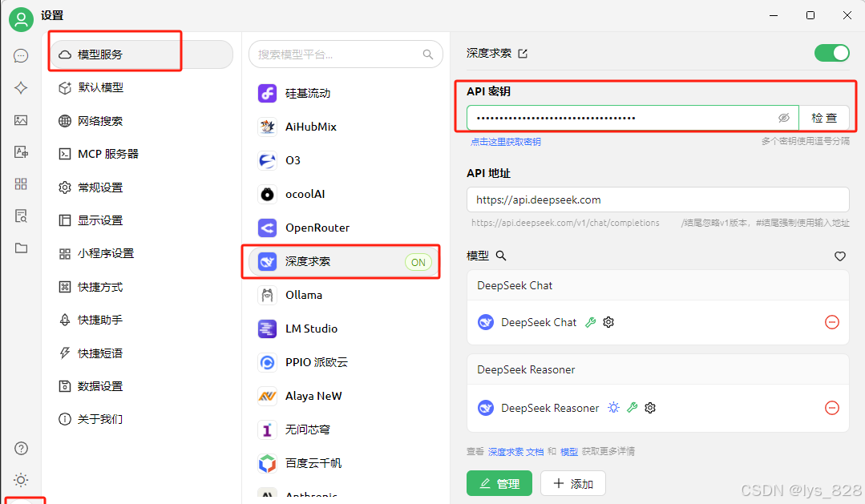Open the 模型 link in the footer note
The width and height of the screenshot is (865, 504).
coord(568,452)
